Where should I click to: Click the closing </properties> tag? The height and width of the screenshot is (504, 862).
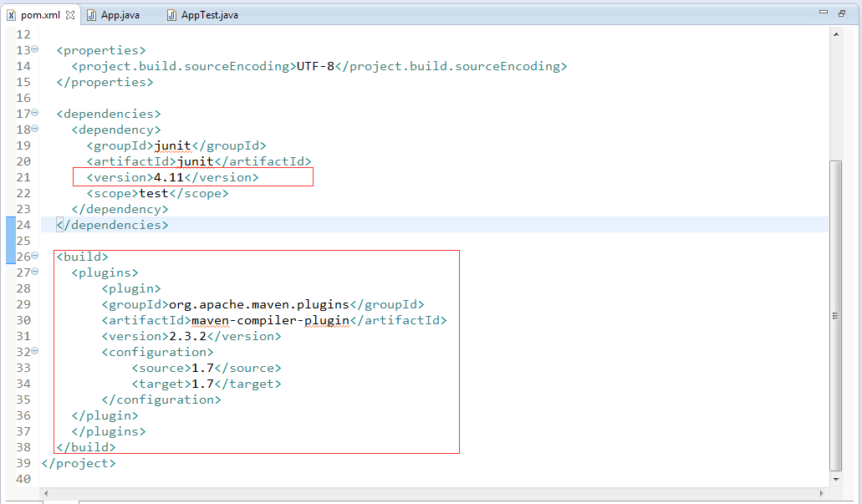105,83
